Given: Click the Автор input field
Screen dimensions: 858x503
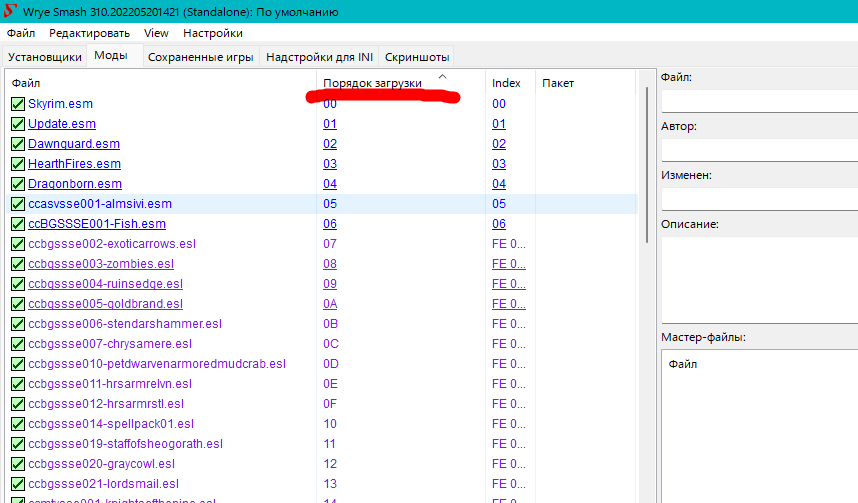Looking at the screenshot, I should 759,149.
